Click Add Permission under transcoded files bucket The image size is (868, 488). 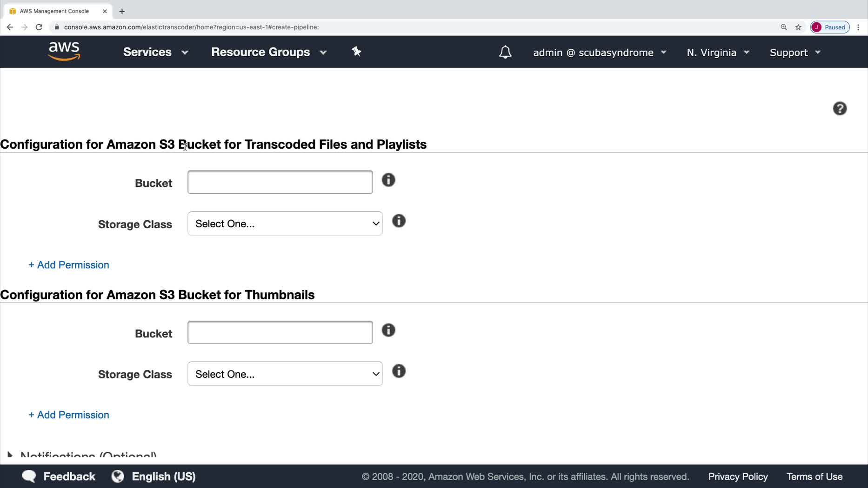tap(69, 264)
